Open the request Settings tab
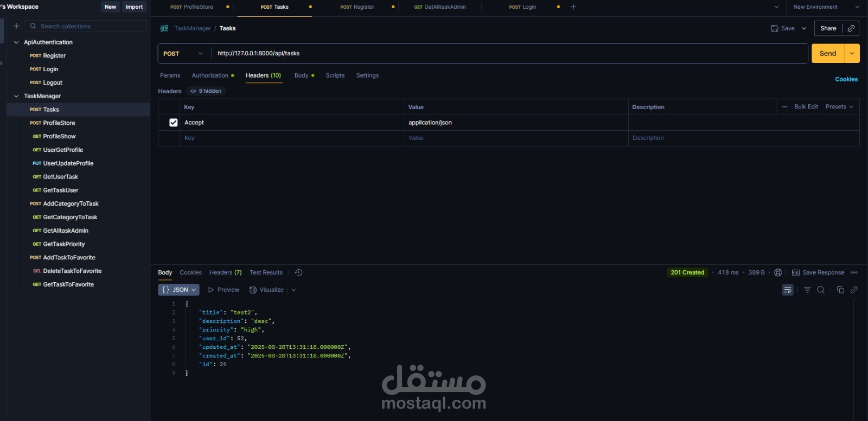 pos(367,75)
